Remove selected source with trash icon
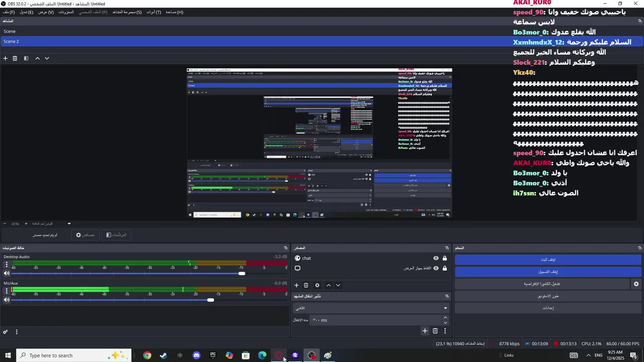Image resolution: width=644 pixels, height=362 pixels. (x=306, y=285)
